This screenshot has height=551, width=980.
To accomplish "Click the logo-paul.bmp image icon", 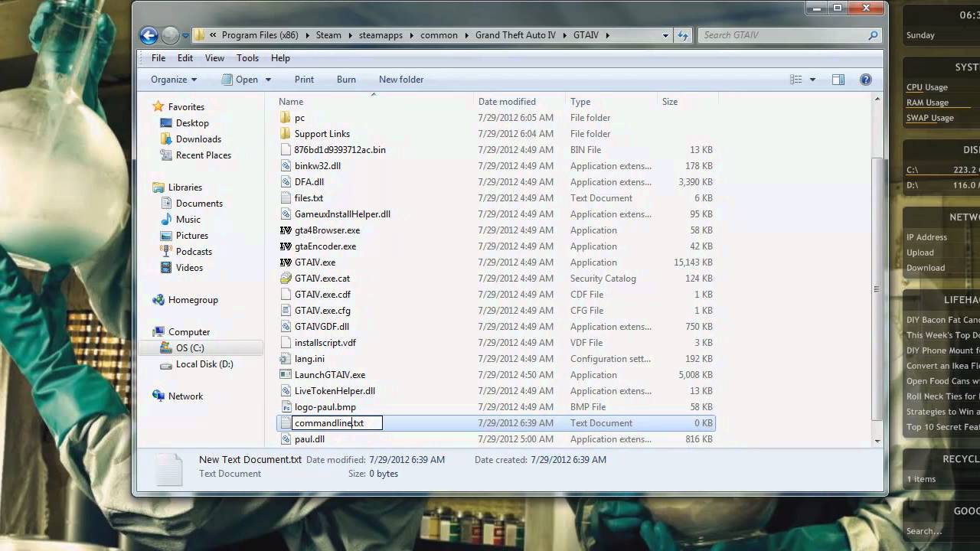I will pyautogui.click(x=286, y=407).
